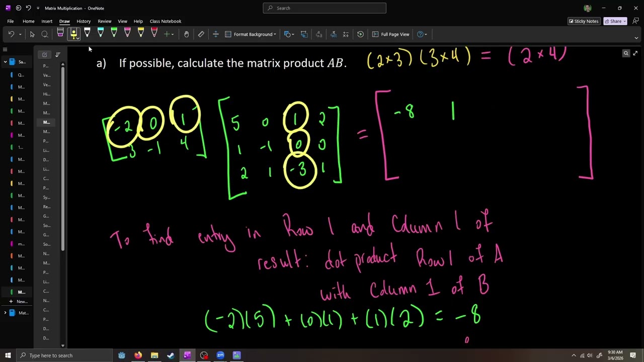644x362 pixels.
Task: Open the View tab
Action: pyautogui.click(x=122, y=21)
